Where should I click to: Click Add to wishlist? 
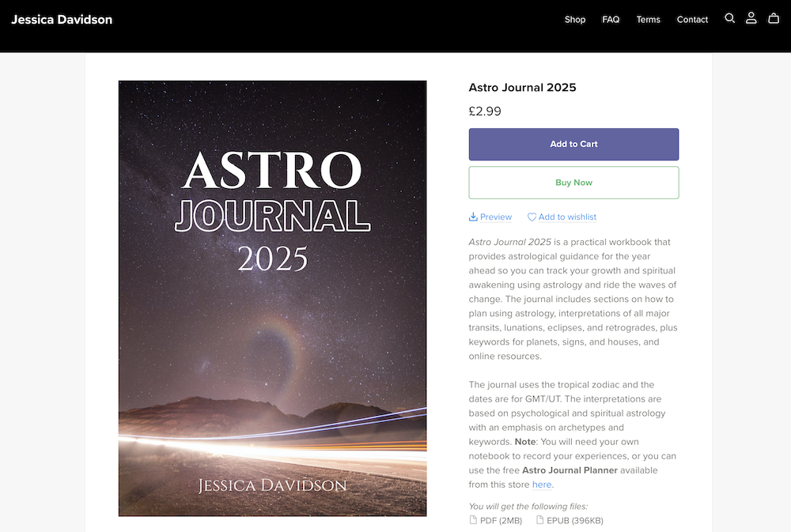pyautogui.click(x=566, y=216)
